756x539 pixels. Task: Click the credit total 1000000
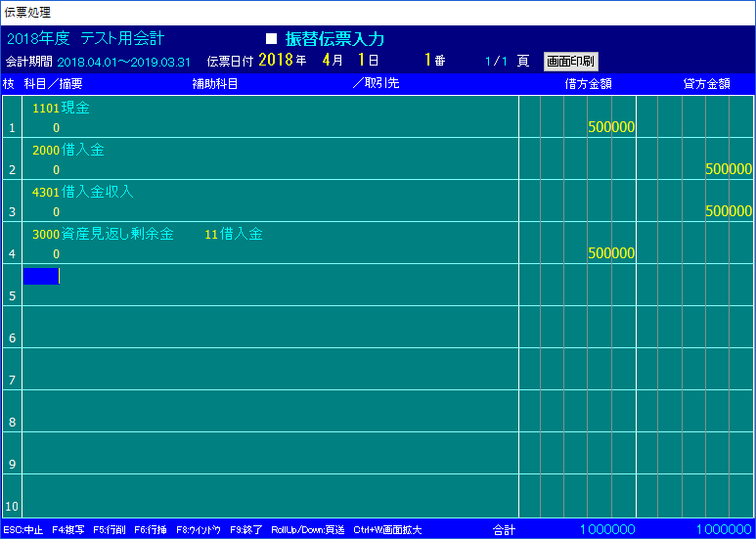click(x=724, y=529)
